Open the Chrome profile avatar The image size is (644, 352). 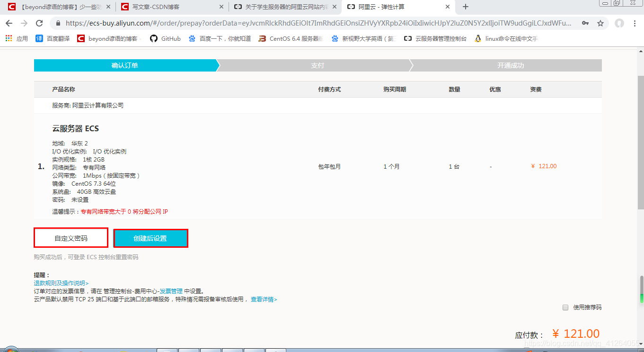(x=619, y=23)
